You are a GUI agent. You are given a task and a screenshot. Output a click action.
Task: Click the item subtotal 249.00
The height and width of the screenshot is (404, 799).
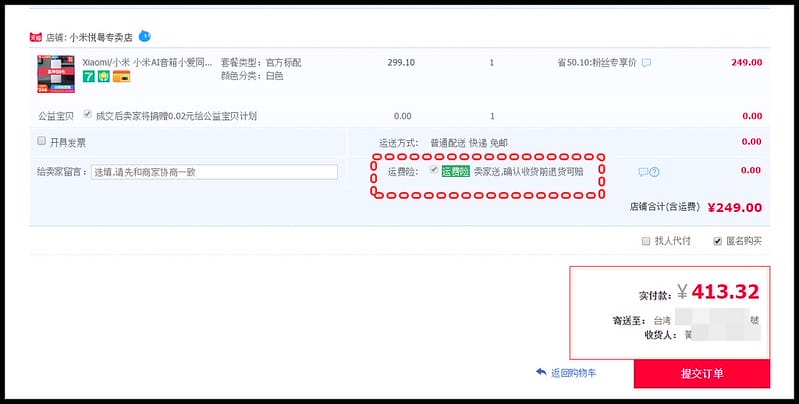tap(747, 63)
